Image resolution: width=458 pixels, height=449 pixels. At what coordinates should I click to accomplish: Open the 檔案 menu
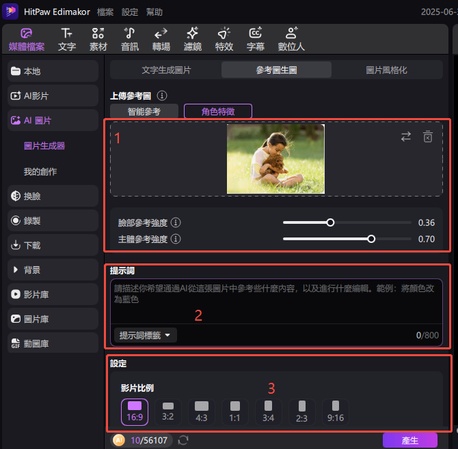pos(105,12)
